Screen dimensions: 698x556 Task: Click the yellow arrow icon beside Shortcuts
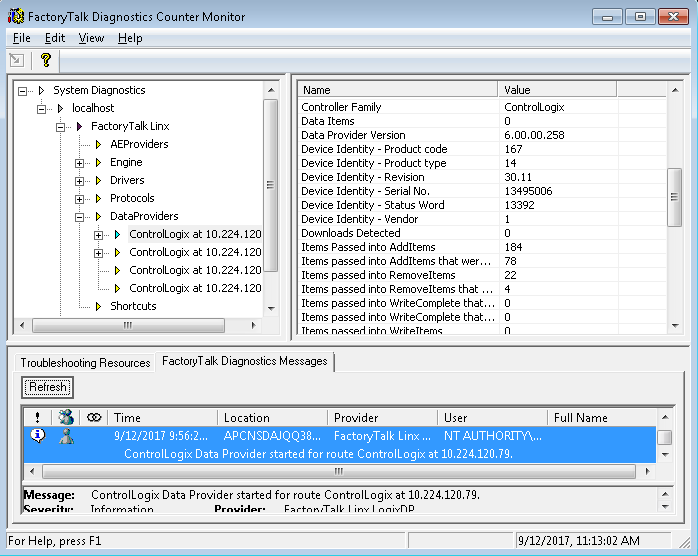coord(98,306)
